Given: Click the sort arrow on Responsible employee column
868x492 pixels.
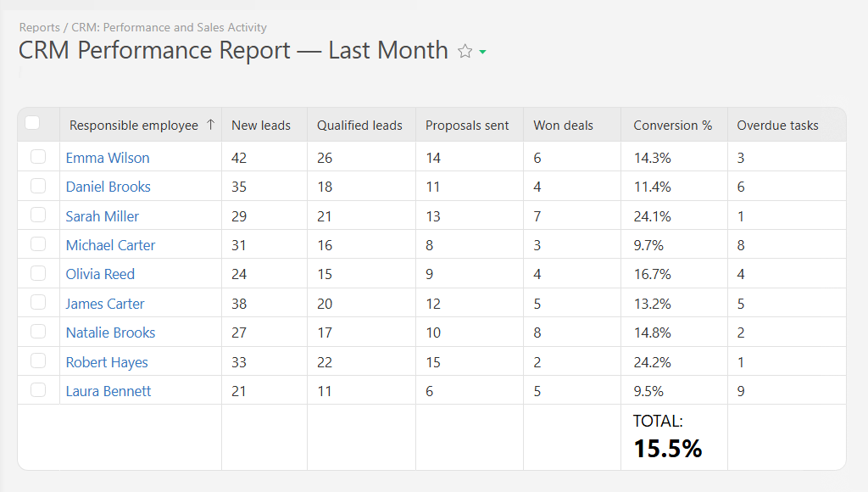Looking at the screenshot, I should pyautogui.click(x=210, y=125).
